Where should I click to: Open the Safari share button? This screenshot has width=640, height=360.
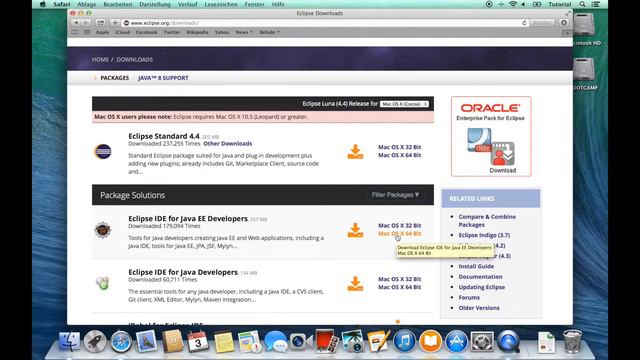(x=100, y=23)
